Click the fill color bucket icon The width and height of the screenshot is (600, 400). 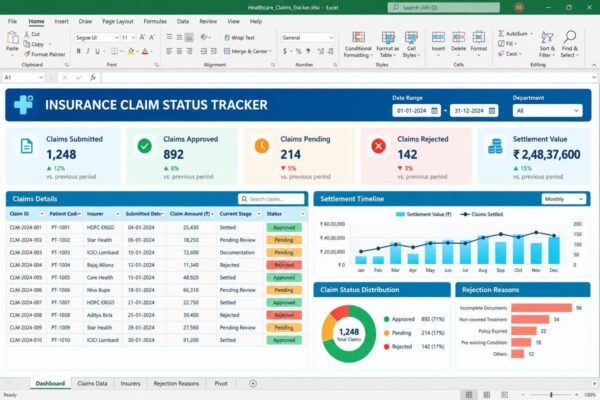[131, 51]
